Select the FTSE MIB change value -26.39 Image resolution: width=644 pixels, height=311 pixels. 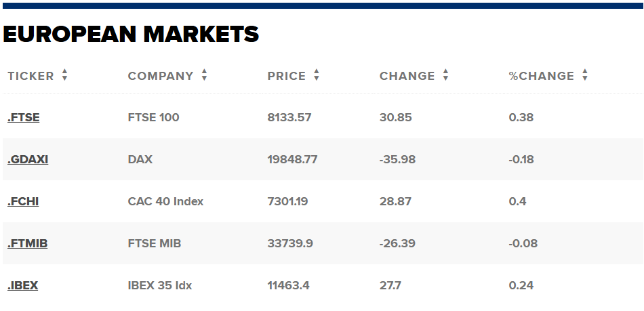pos(397,243)
